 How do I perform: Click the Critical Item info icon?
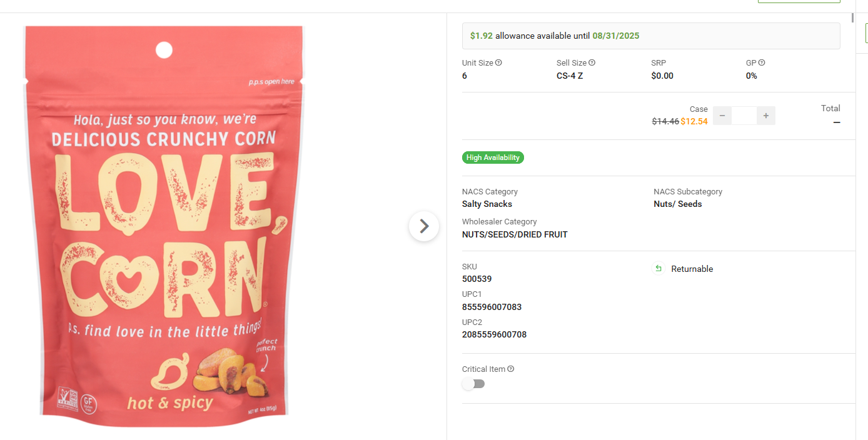pyautogui.click(x=511, y=369)
